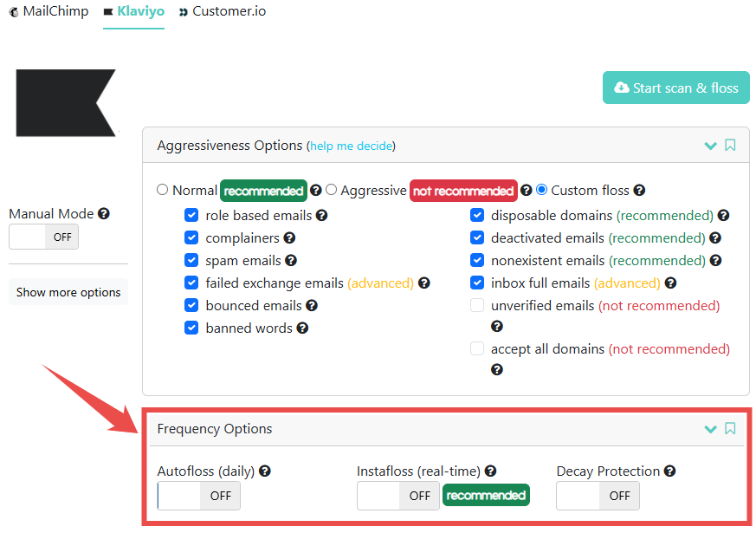Uncheck deactivated emails checkbox
756x533 pixels.
(477, 237)
